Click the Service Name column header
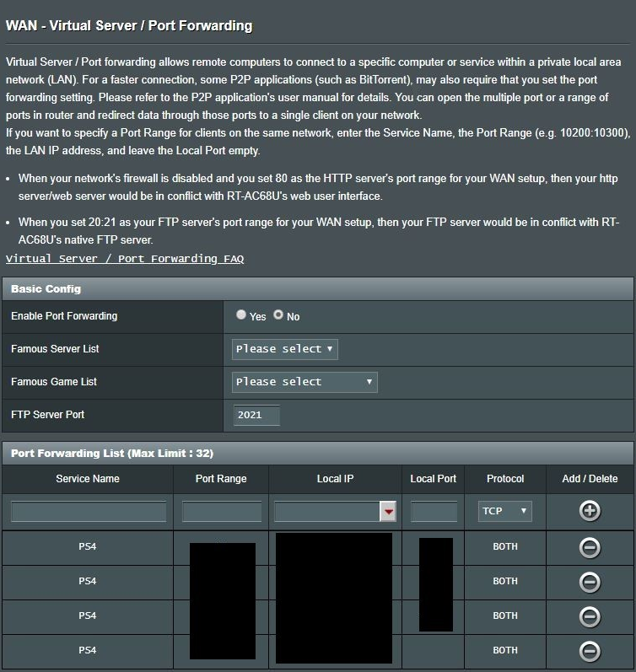Screen dimensions: 636x672 (x=88, y=479)
